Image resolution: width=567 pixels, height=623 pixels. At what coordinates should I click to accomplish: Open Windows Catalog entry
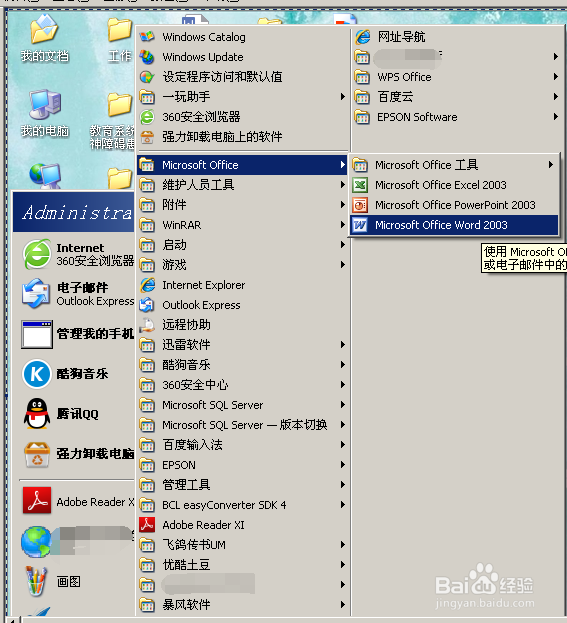pos(242,37)
